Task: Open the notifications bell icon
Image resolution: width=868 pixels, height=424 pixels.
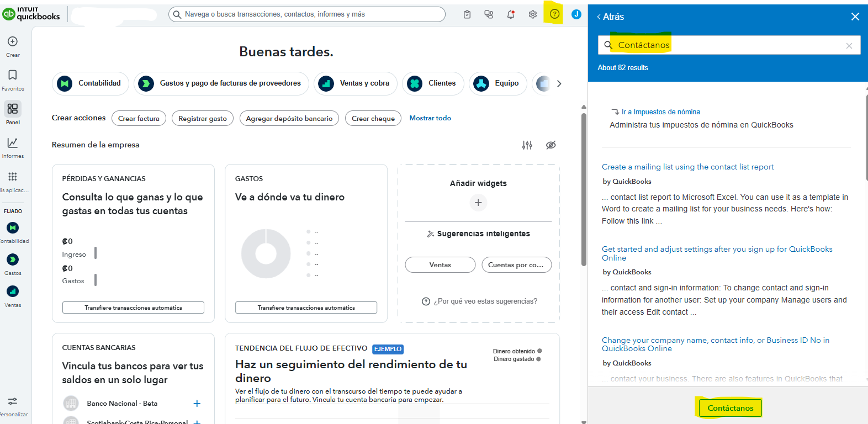Action: point(511,14)
